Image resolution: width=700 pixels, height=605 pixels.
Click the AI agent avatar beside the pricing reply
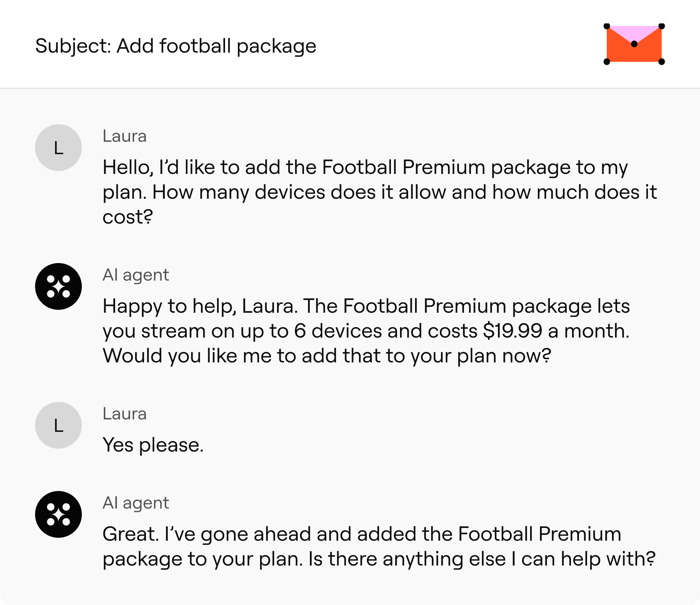[58, 286]
